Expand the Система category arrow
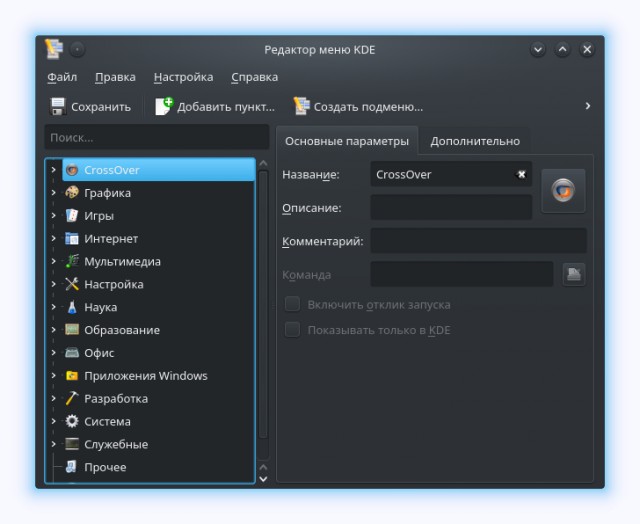Image resolution: width=640 pixels, height=524 pixels. 53,421
